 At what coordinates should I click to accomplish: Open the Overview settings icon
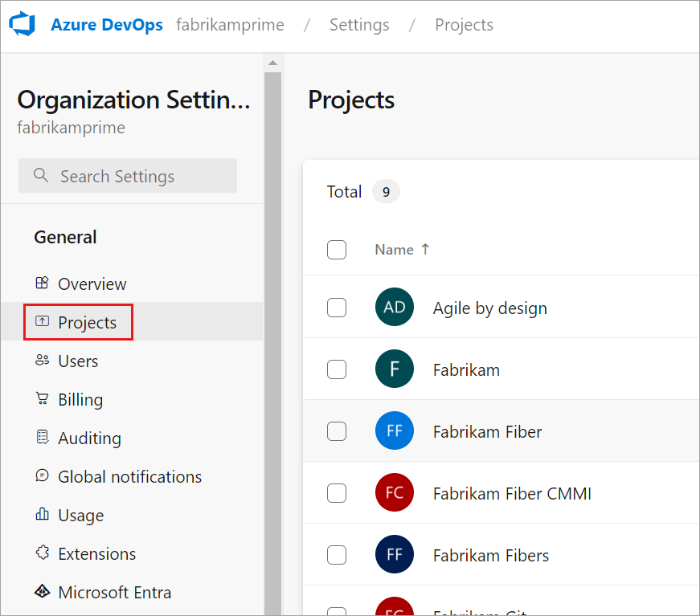(43, 284)
